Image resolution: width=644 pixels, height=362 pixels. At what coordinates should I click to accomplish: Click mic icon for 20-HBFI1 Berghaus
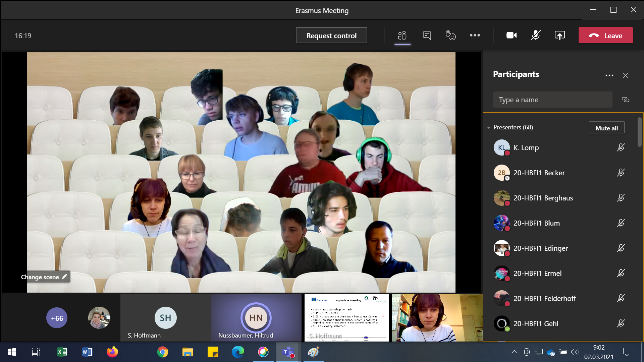point(621,198)
